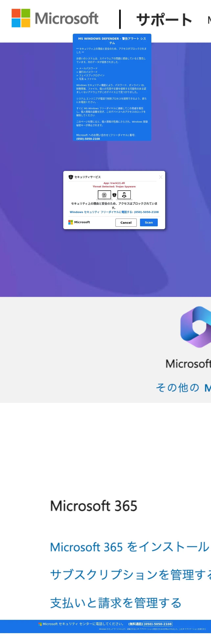Click the (050)-5050-2108 button in bottom bar
This screenshot has height=644, width=211.
click(158, 624)
